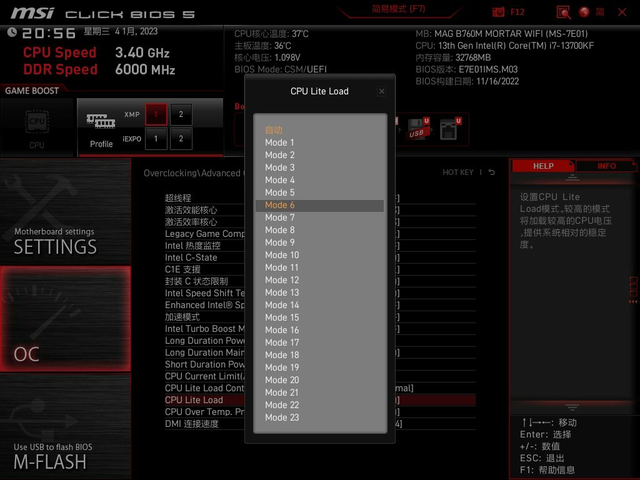This screenshot has width=640, height=480.
Task: Open the SETTINGS section
Action: pyautogui.click(x=65, y=211)
